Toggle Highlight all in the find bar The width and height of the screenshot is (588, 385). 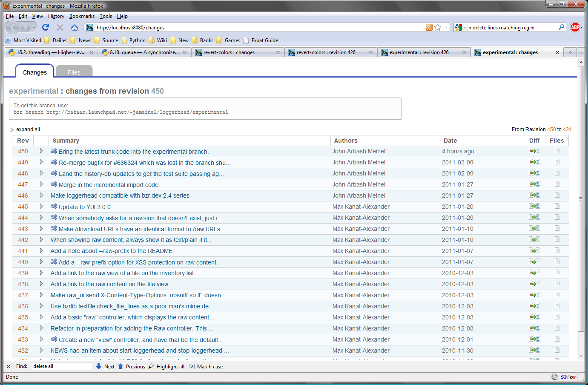click(x=170, y=367)
